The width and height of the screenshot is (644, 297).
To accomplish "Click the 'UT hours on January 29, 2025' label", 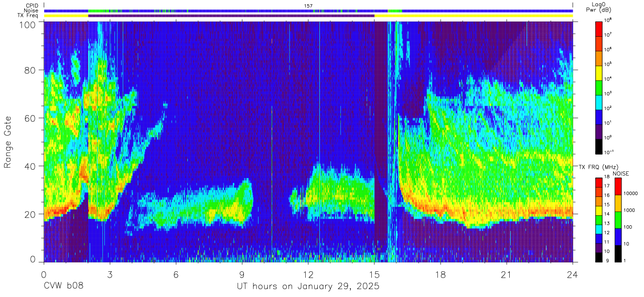I will 307,287.
